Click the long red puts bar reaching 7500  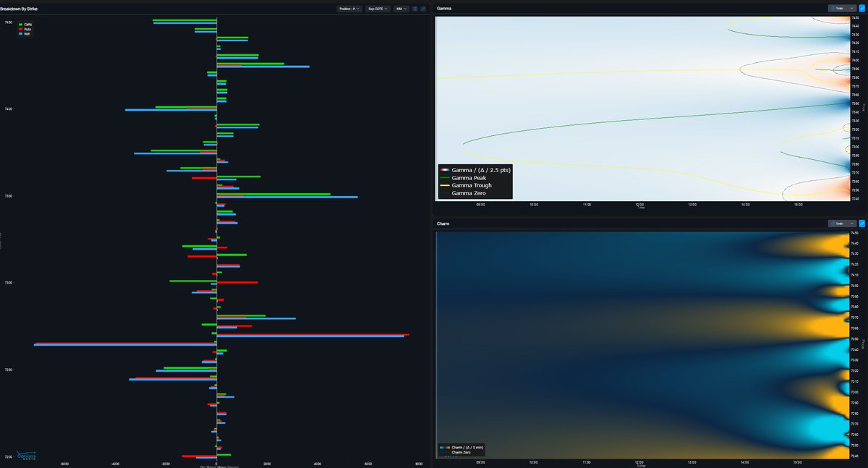(313, 334)
